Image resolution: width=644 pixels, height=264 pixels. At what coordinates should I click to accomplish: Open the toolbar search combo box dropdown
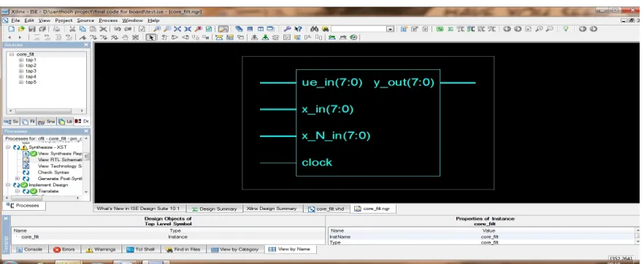point(390,29)
